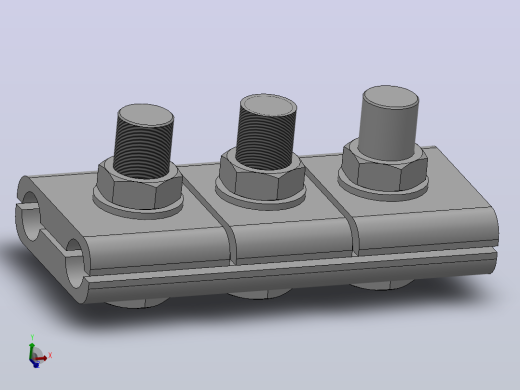Viewport: 520px width, 390px height.
Task: Select the left threaded bolt shaft
Action: 143,142
